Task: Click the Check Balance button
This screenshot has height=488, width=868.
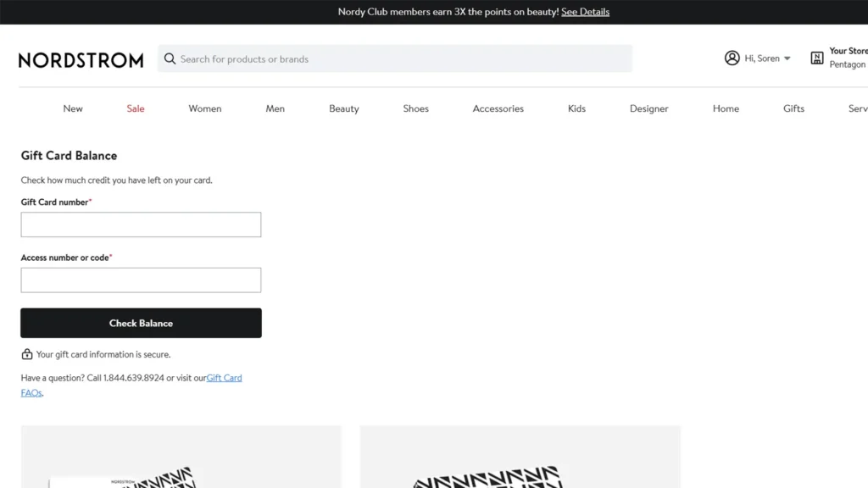Action: [x=141, y=323]
